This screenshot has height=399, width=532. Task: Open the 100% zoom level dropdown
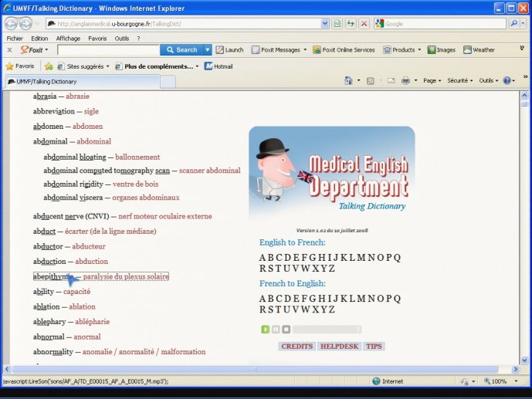pos(516,381)
